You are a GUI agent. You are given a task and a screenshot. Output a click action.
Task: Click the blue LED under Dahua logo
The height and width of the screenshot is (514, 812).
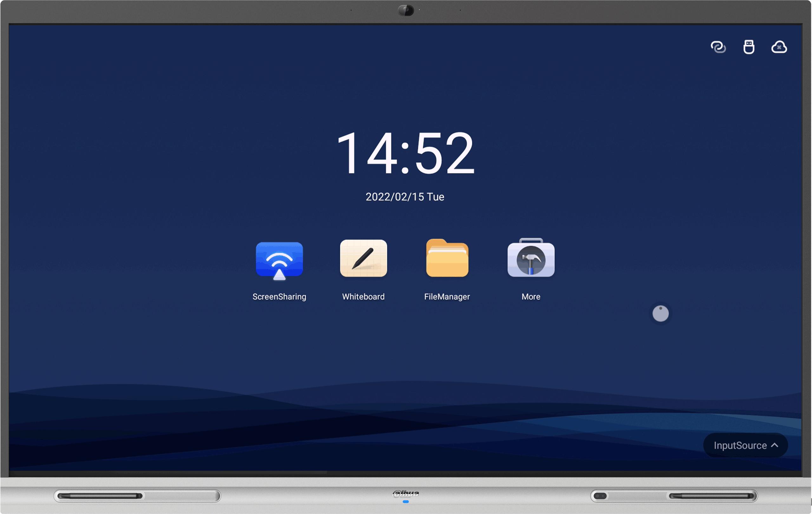click(406, 502)
